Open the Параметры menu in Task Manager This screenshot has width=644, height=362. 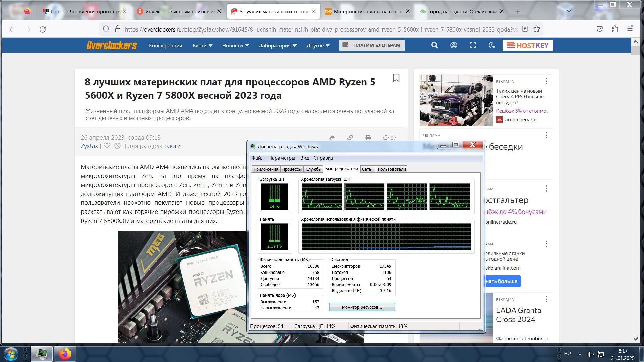point(282,158)
